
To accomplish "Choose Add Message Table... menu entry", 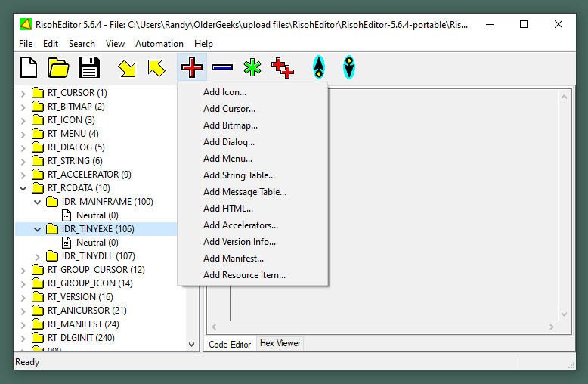I will point(252,192).
